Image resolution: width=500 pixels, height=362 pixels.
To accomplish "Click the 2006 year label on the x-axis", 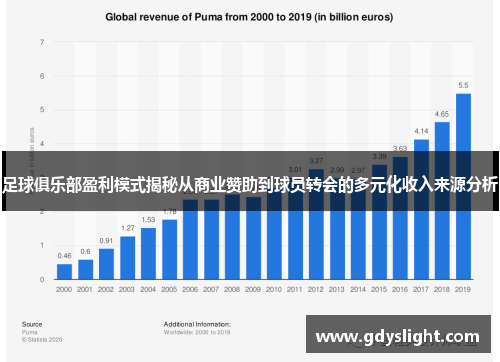I will click(190, 289).
